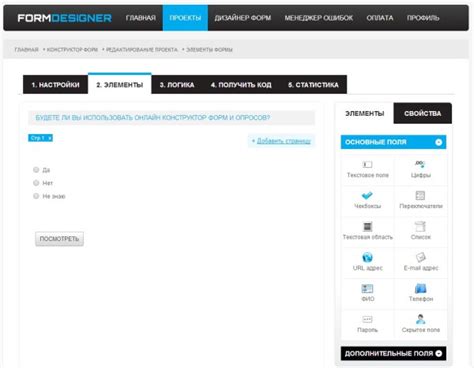Go to Элементы формы breadcrumb

pos(209,50)
